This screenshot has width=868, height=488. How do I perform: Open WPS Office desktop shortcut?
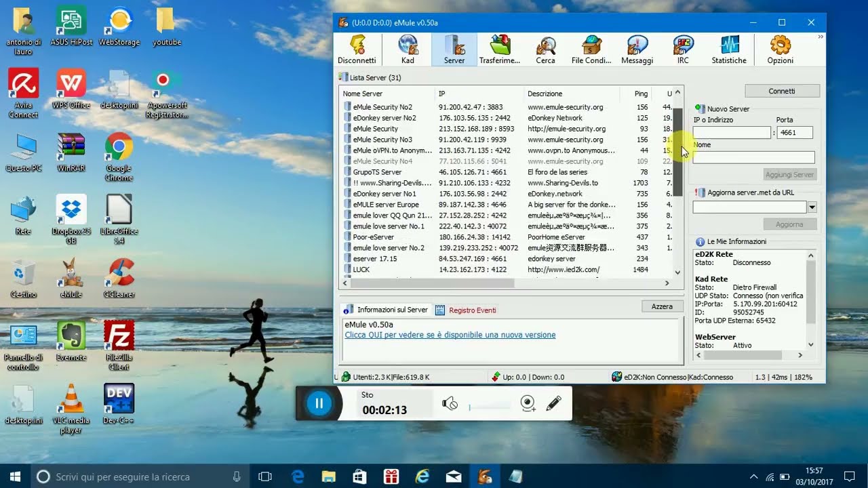[71, 89]
